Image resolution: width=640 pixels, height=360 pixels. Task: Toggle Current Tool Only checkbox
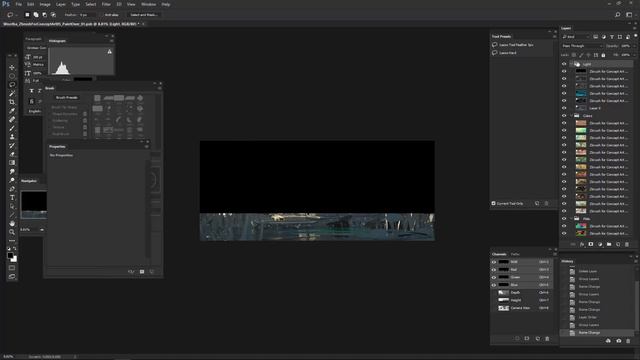click(x=493, y=203)
